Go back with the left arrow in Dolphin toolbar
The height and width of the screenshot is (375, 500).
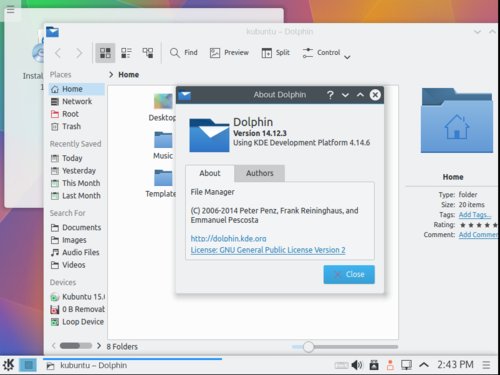[x=58, y=53]
